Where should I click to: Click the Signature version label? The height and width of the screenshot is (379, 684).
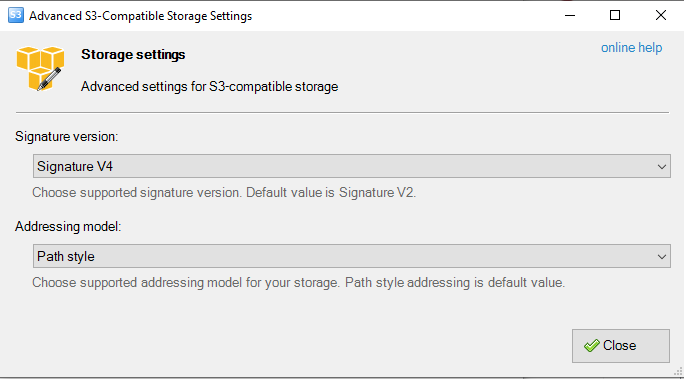[x=67, y=137]
